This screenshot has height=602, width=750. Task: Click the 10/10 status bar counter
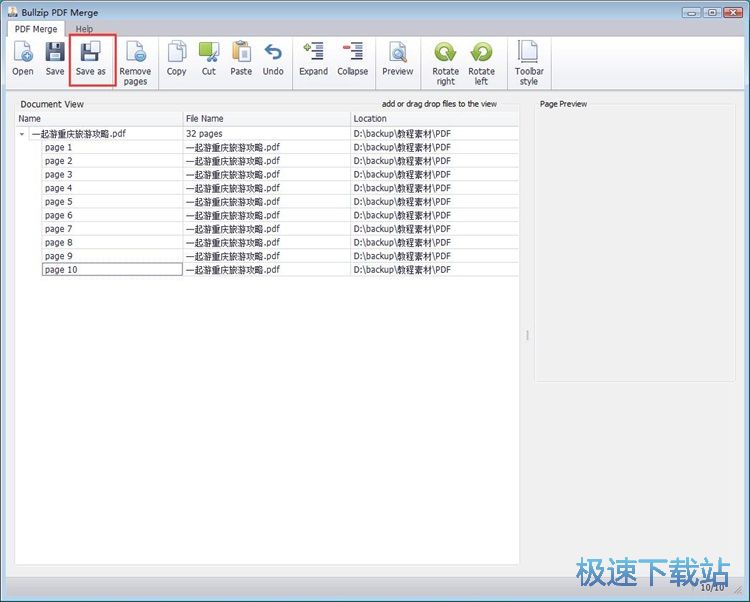click(712, 588)
